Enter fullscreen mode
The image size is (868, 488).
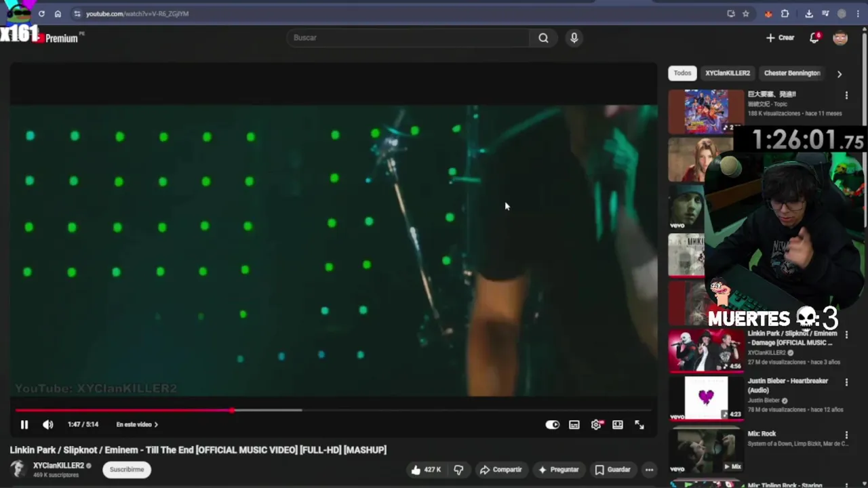pos(639,425)
